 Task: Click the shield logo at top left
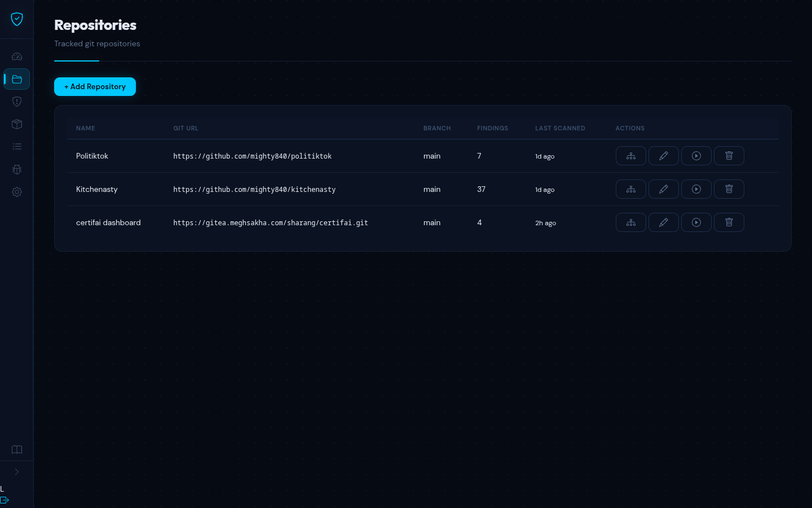[x=17, y=19]
